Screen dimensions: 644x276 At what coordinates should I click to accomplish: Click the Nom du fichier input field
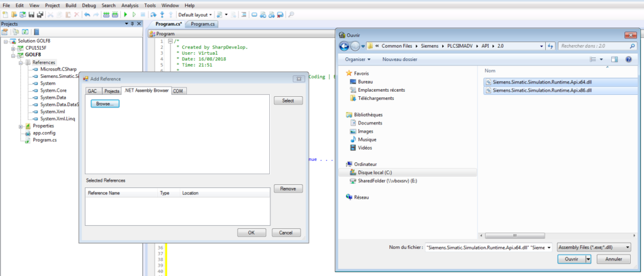489,247
